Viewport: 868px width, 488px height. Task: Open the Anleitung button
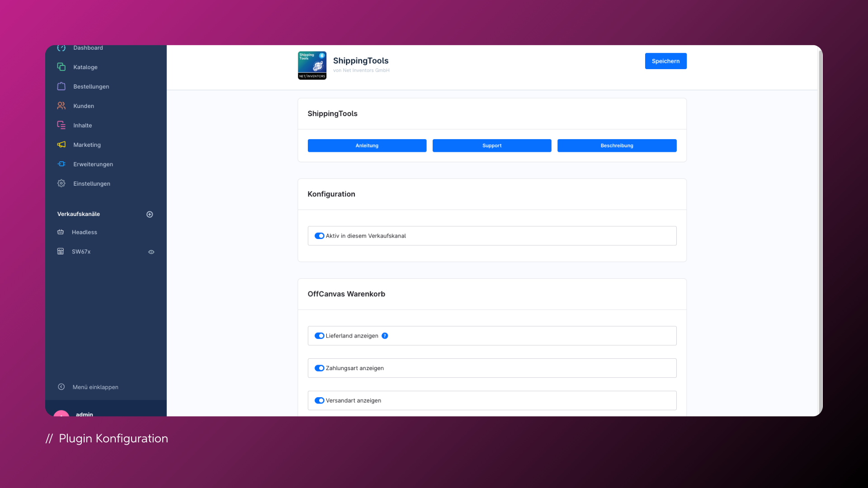point(367,145)
